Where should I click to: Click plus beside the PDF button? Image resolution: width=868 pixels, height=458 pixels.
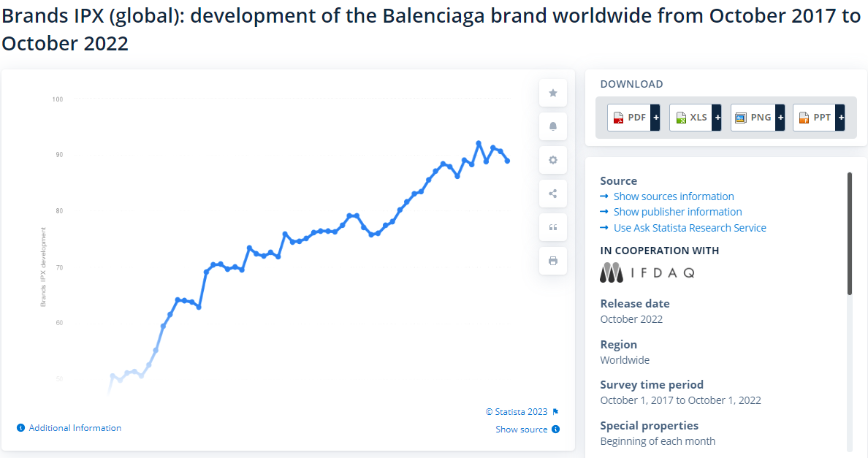(x=655, y=118)
